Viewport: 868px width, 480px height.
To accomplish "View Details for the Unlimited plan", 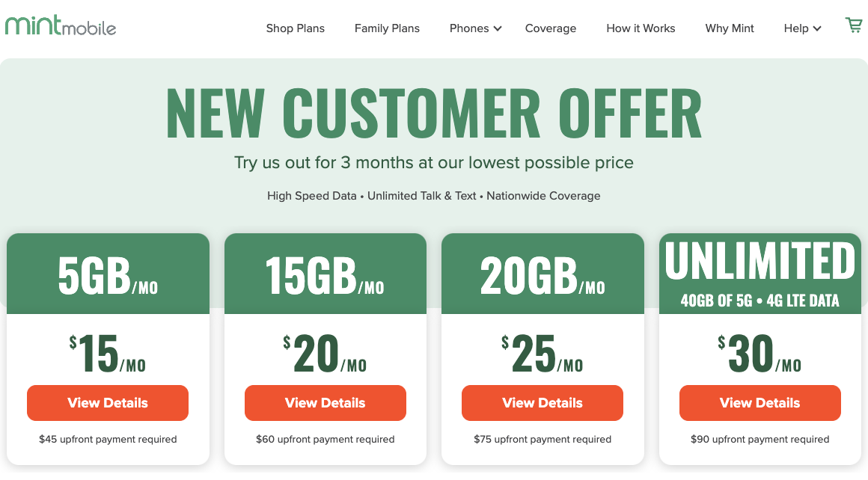I will 760,403.
